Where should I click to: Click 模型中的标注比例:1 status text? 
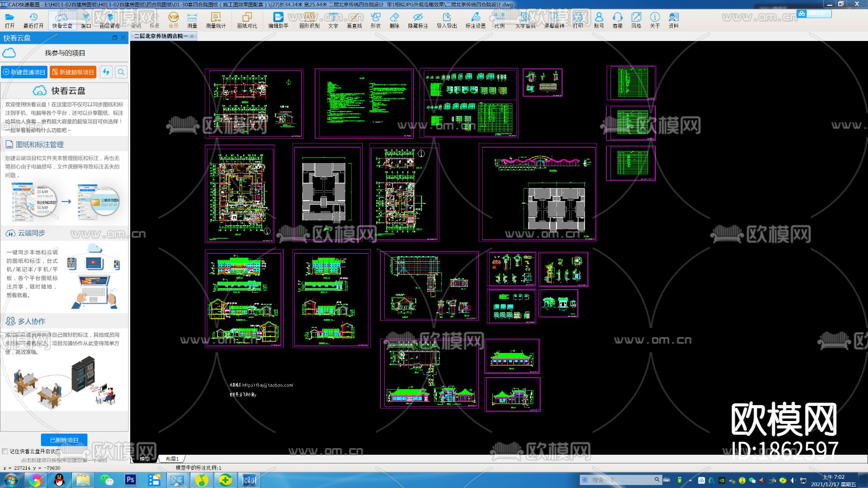pos(198,468)
